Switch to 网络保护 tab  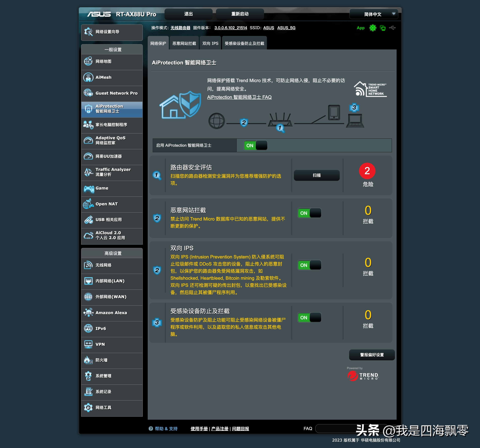[x=158, y=43]
